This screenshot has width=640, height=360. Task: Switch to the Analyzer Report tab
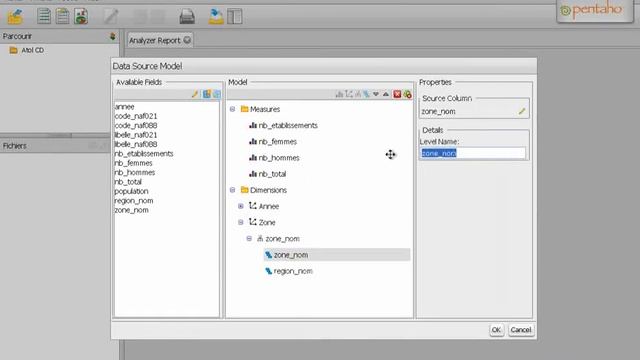[x=155, y=40]
